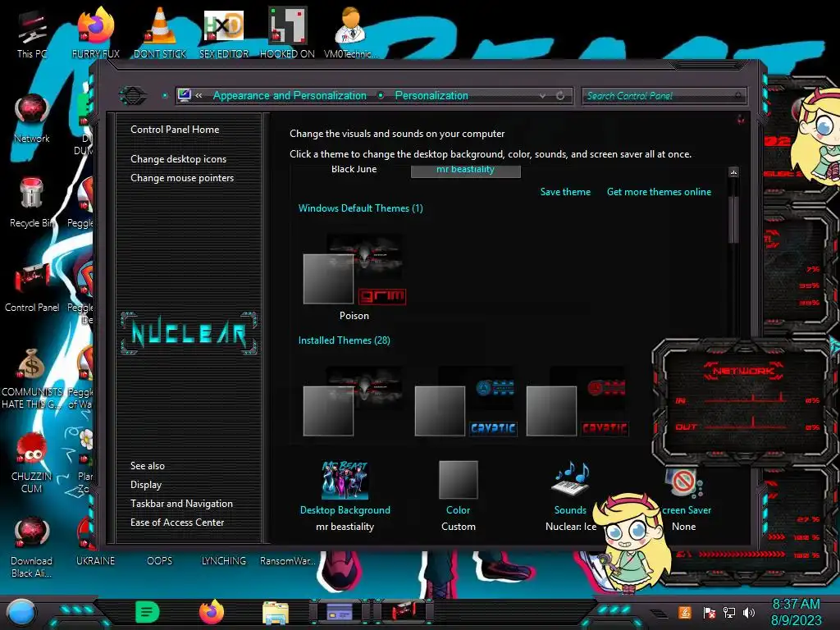Click the Desktop Background link text

pyautogui.click(x=345, y=510)
